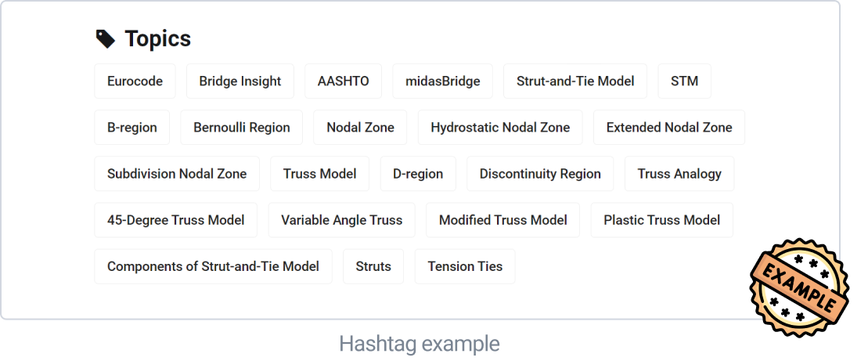Image resolution: width=868 pixels, height=361 pixels.
Task: Open Components of Strut-and-Tie Model tag
Action: pyautogui.click(x=213, y=266)
